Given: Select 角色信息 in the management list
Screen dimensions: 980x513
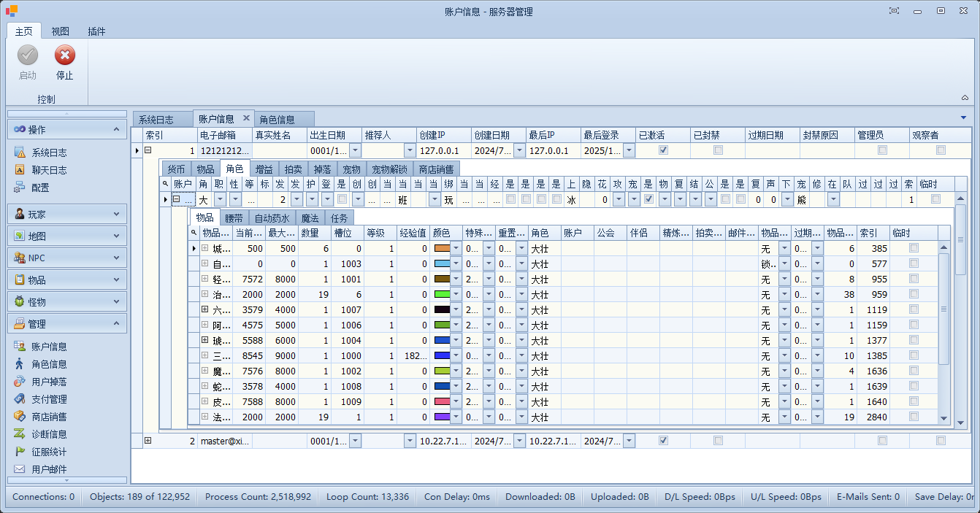Looking at the screenshot, I should [x=49, y=364].
